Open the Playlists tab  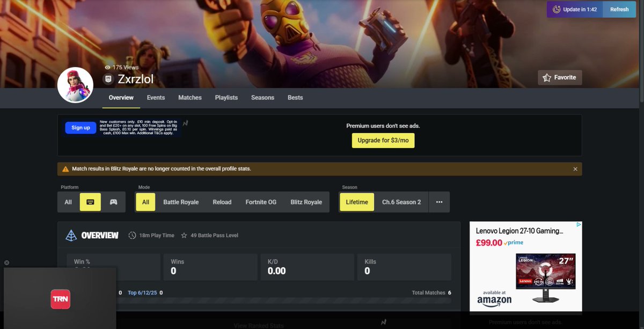point(226,98)
